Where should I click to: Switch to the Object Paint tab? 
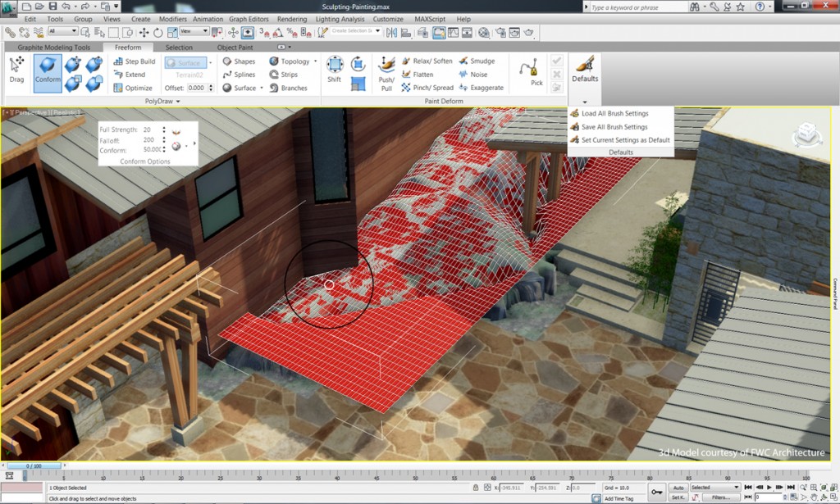(235, 48)
